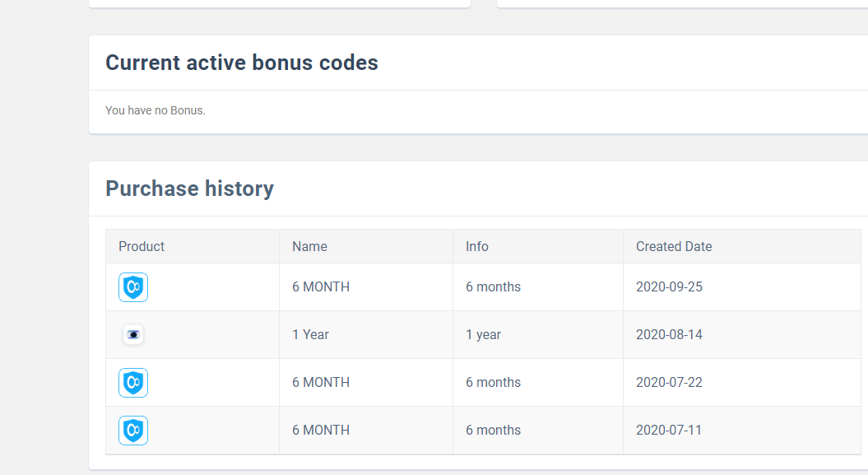Select '6 MONTH' name in the 2020-09-25 row
Image resolution: width=868 pixels, height=475 pixels.
321,287
